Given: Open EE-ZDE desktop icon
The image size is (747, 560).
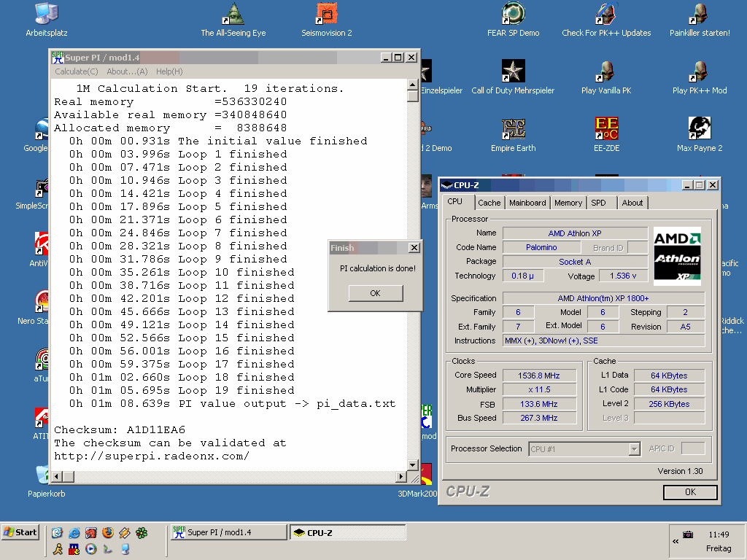Looking at the screenshot, I should pyautogui.click(x=606, y=135).
